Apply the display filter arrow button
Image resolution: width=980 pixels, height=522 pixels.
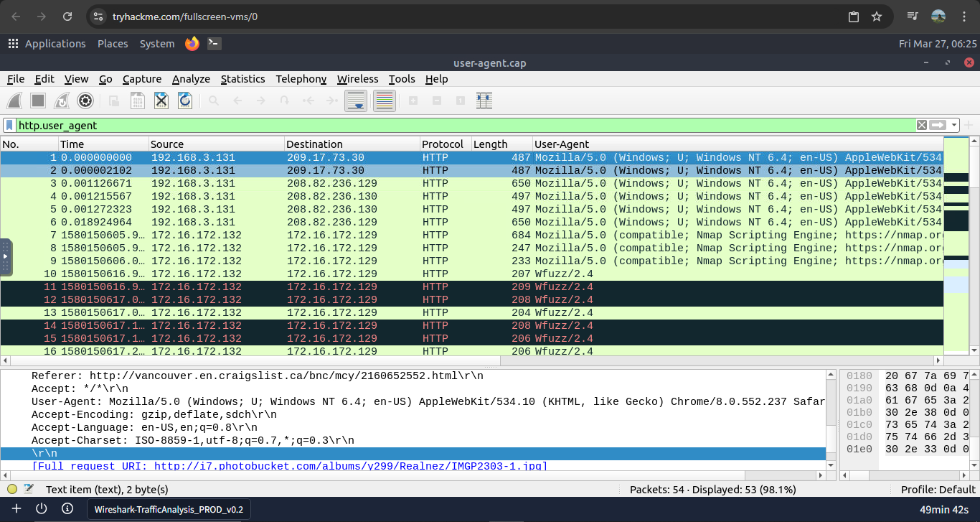(x=938, y=125)
